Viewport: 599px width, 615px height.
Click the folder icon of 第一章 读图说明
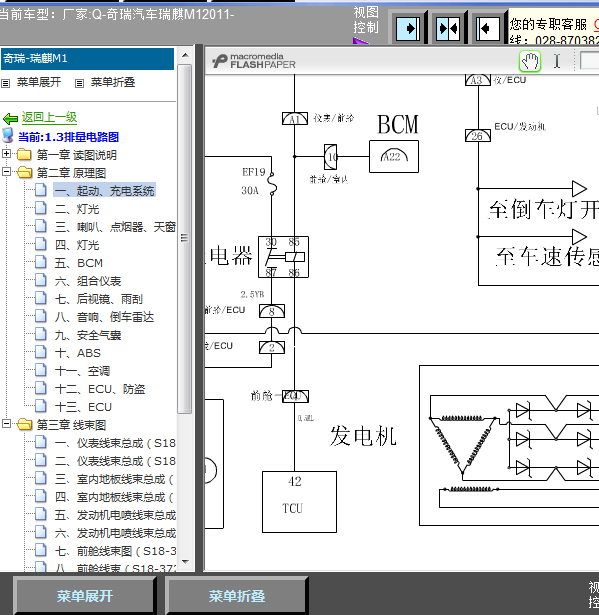point(24,155)
